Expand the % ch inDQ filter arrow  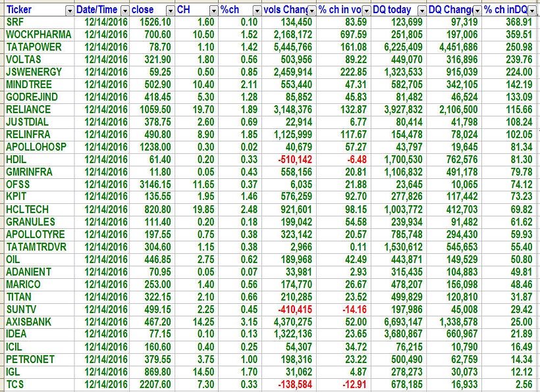[533, 10]
